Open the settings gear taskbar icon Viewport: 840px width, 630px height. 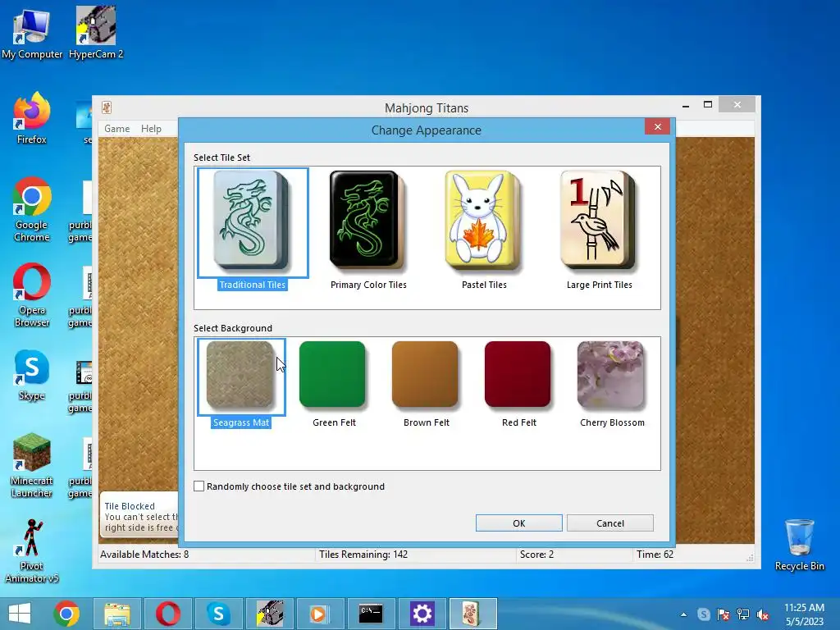422,614
